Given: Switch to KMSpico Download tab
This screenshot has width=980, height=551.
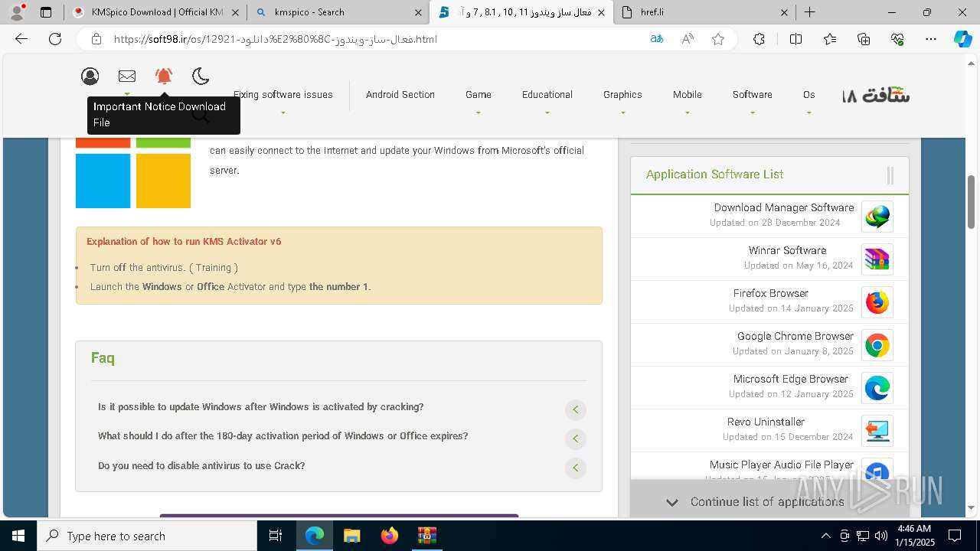Looking at the screenshot, I should point(155,12).
